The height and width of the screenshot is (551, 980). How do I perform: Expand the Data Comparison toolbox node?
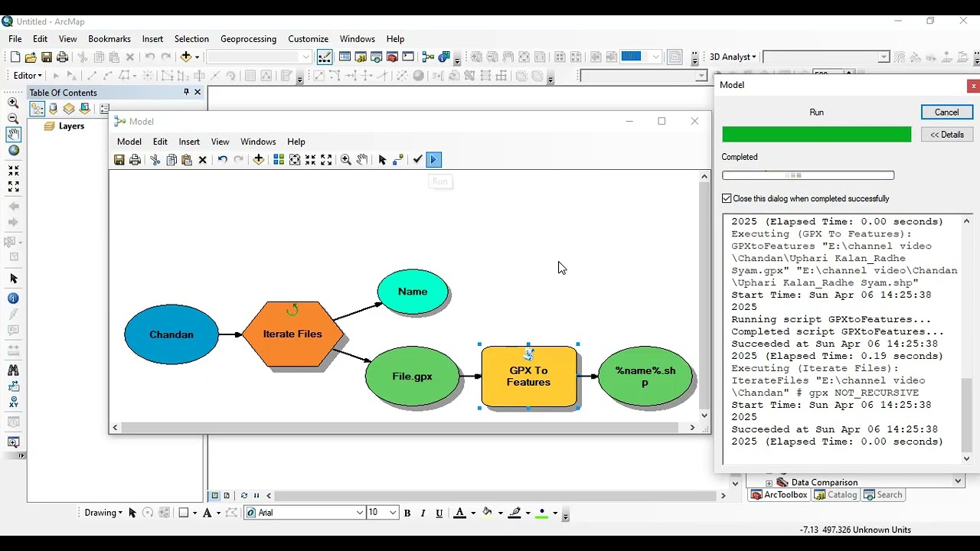(769, 483)
